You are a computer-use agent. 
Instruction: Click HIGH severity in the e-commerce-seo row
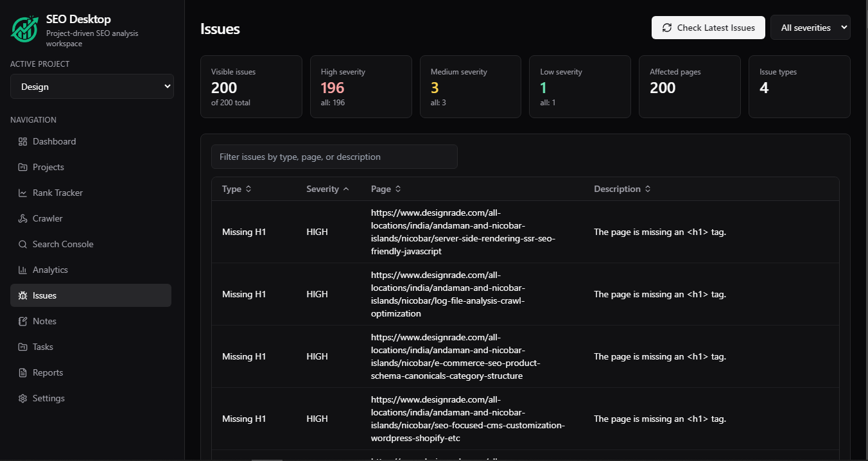pyautogui.click(x=317, y=356)
